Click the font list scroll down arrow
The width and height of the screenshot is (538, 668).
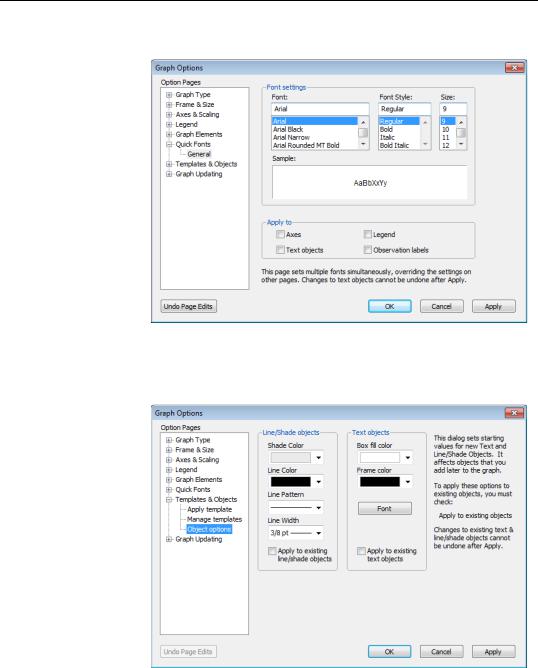point(363,144)
